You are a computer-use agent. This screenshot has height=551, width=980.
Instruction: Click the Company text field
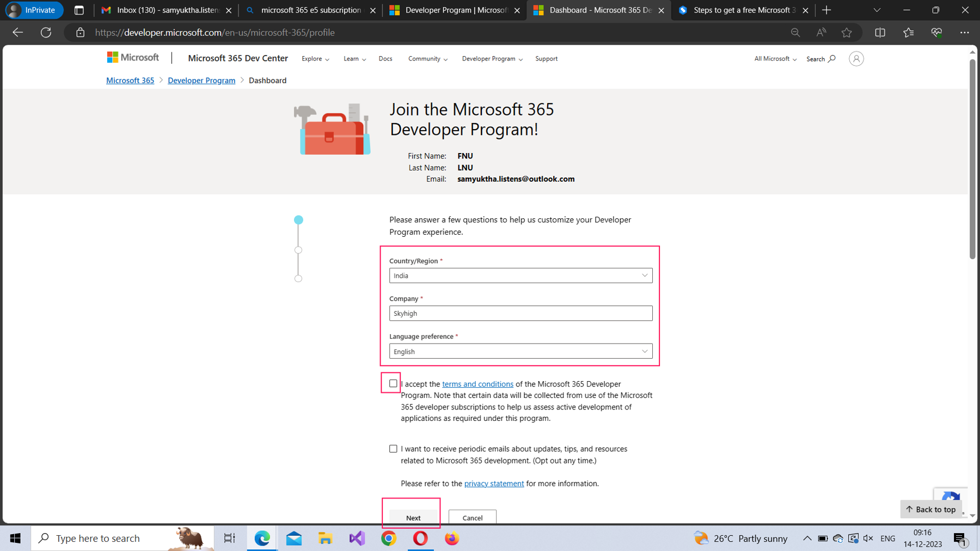tap(520, 313)
